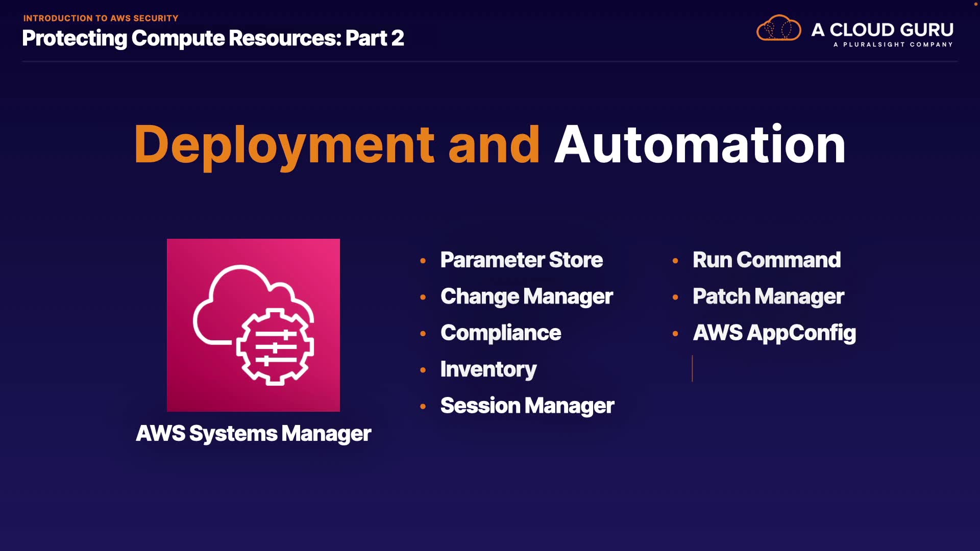
Task: Click the AWS Systems Manager caption text
Action: (x=253, y=434)
